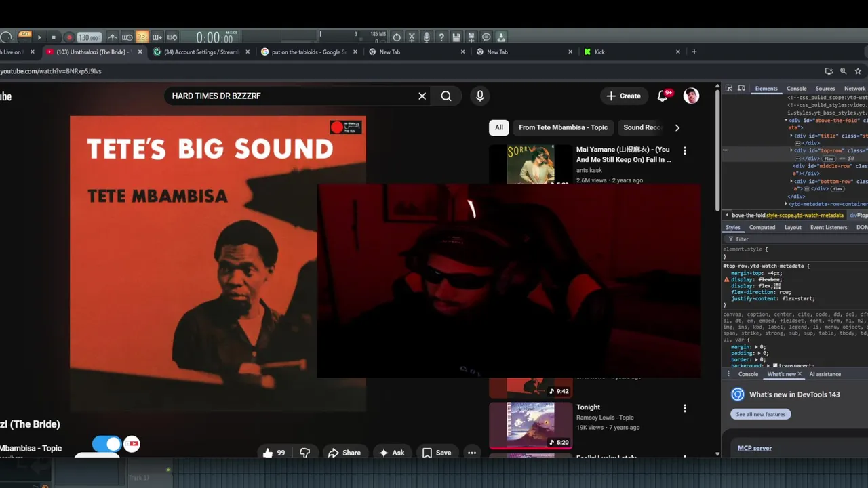Screen dimensions: 868x488
Task: Click DevTools inspect element picker icon
Action: 729,88
